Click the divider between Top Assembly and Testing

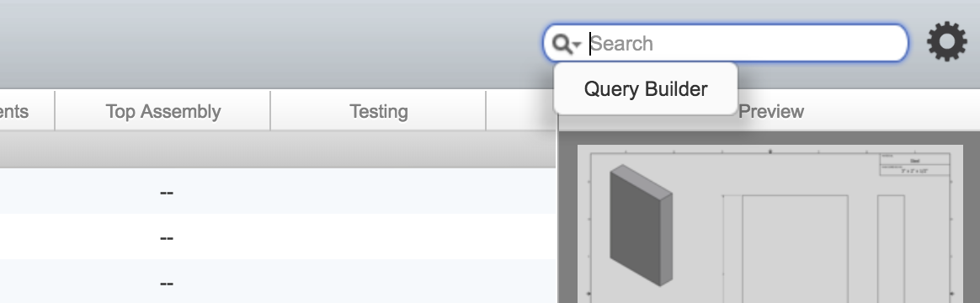click(x=270, y=111)
